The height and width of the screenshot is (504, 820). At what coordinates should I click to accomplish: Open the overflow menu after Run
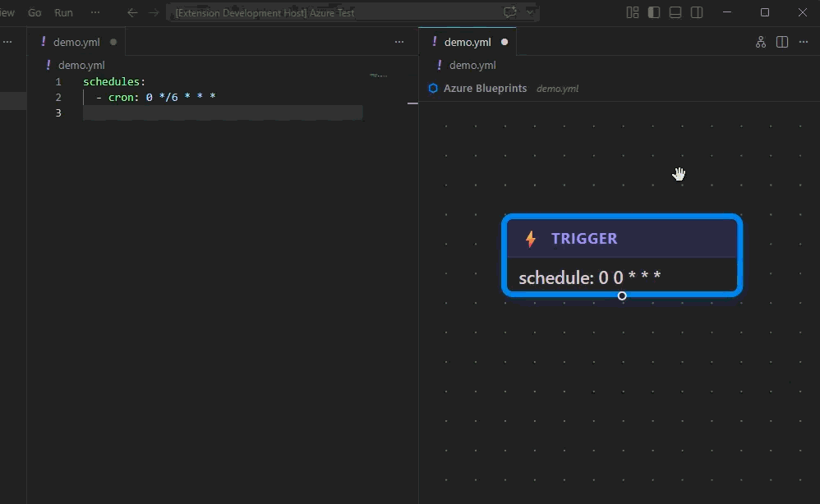click(95, 12)
